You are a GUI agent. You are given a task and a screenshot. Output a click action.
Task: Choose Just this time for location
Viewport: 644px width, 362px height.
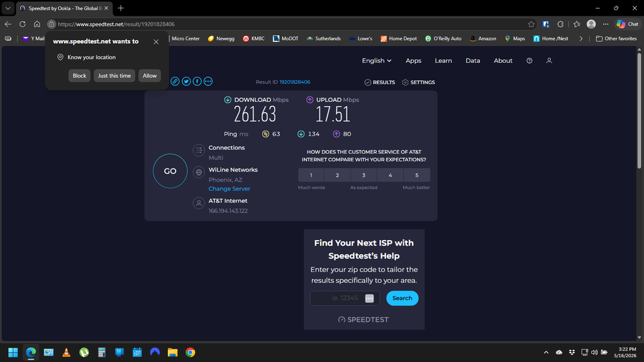pos(114,75)
